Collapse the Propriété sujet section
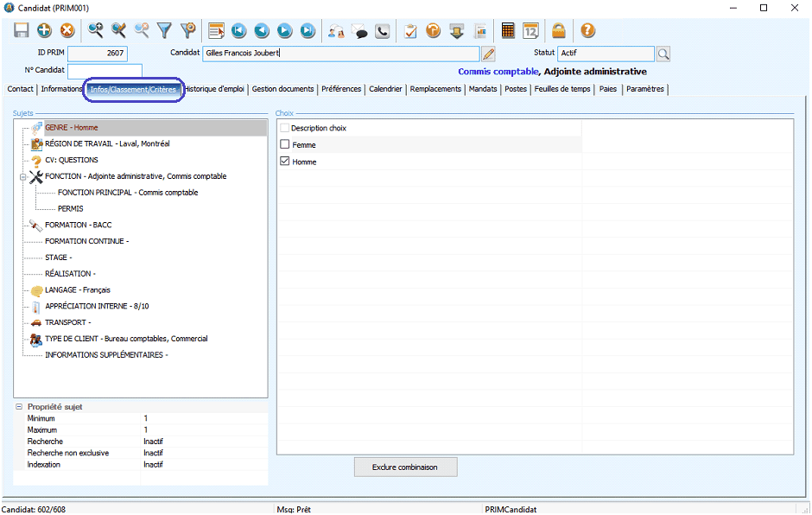Screen dimensions: 812x515 pyautogui.click(x=19, y=406)
